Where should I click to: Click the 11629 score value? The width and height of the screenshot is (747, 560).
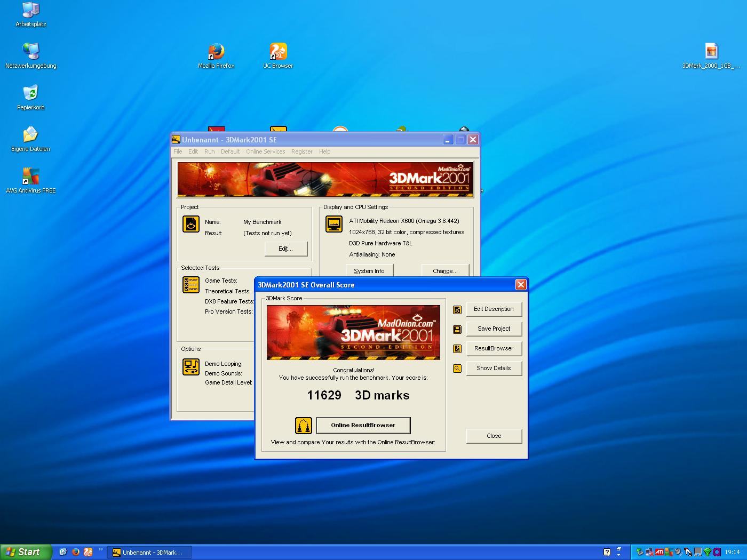(324, 396)
